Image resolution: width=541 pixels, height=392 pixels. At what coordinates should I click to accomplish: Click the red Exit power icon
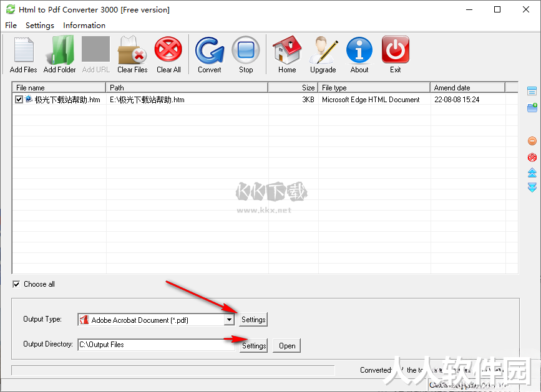pos(396,50)
